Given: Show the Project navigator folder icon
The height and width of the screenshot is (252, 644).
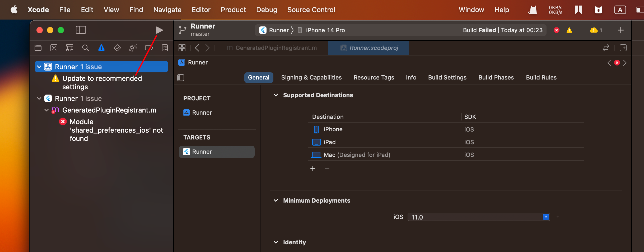Looking at the screenshot, I should point(38,48).
